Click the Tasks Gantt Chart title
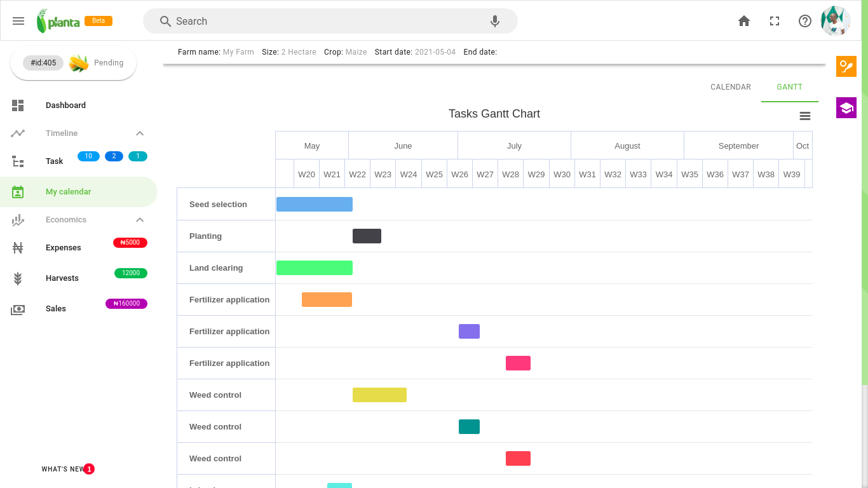 pos(494,114)
